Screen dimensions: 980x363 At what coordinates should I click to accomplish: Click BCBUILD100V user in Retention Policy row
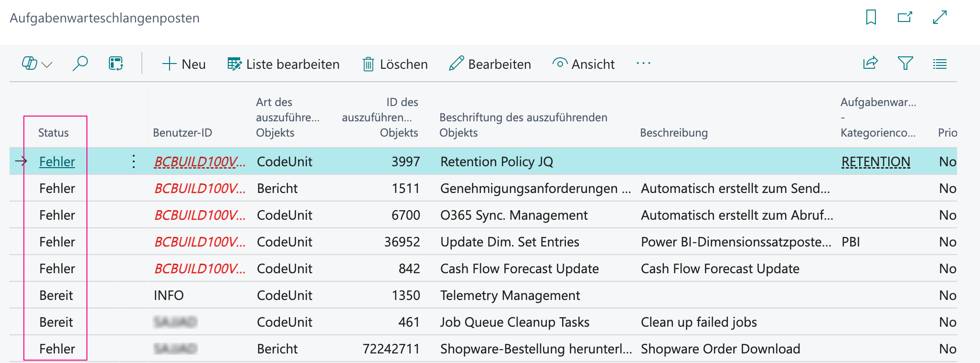tap(200, 161)
